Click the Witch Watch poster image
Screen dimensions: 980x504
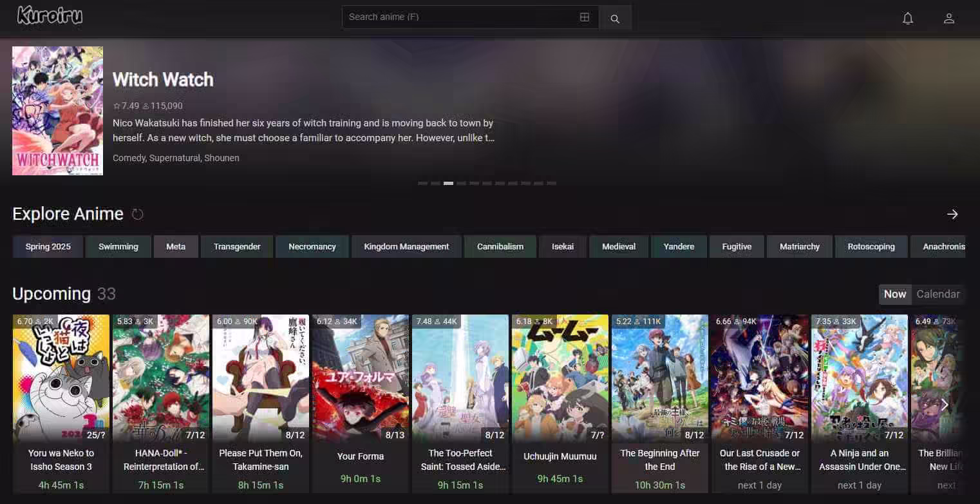click(57, 111)
